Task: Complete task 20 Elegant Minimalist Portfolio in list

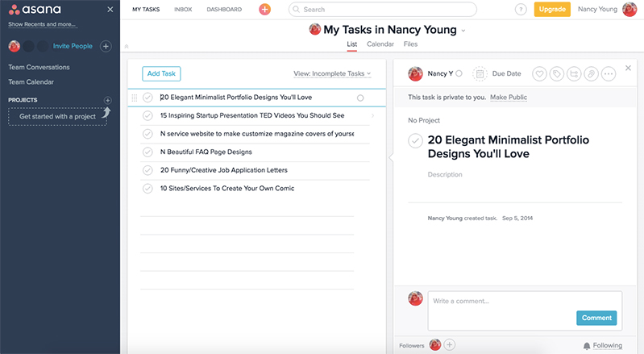Action: coord(147,98)
